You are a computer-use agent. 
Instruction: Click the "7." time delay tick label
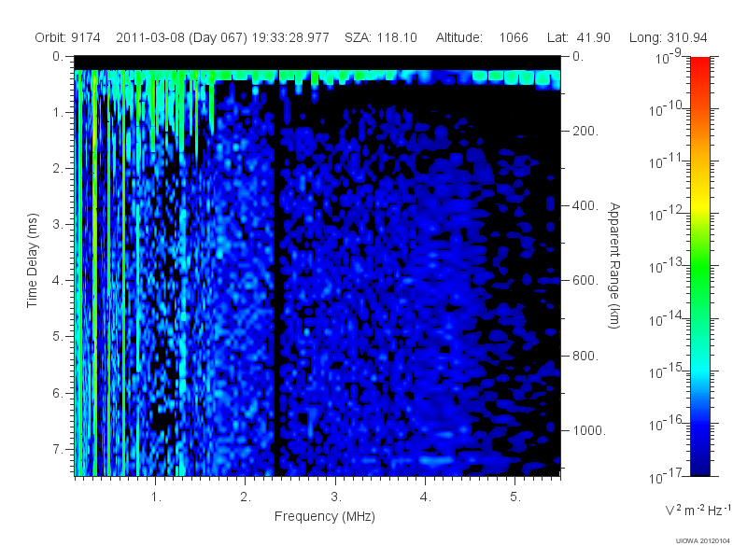pyautogui.click(x=57, y=449)
